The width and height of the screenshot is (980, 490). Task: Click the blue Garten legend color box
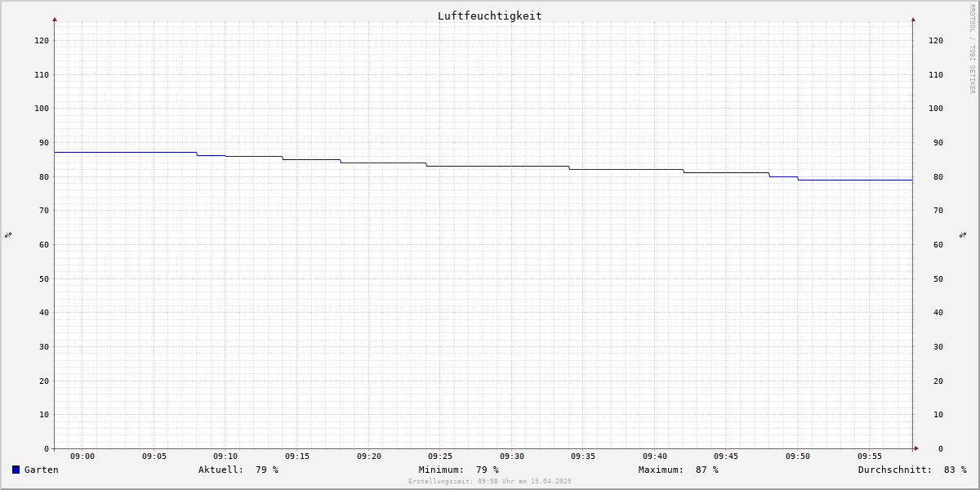pos(16,470)
